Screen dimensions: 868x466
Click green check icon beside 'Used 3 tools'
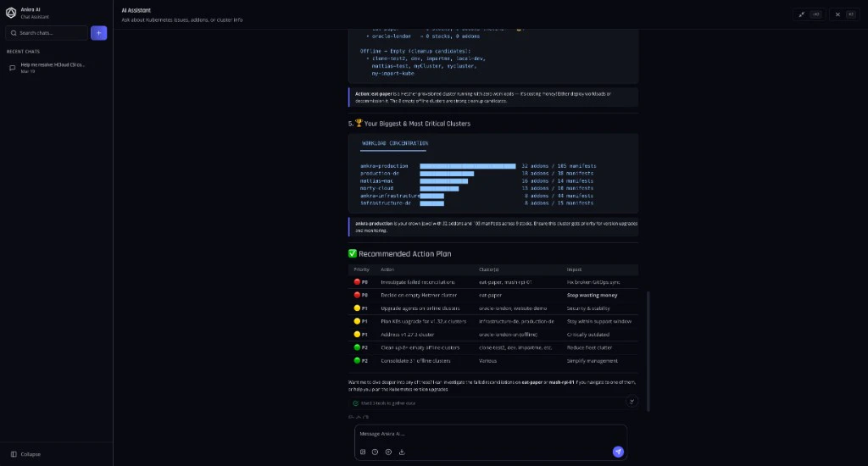[355, 403]
